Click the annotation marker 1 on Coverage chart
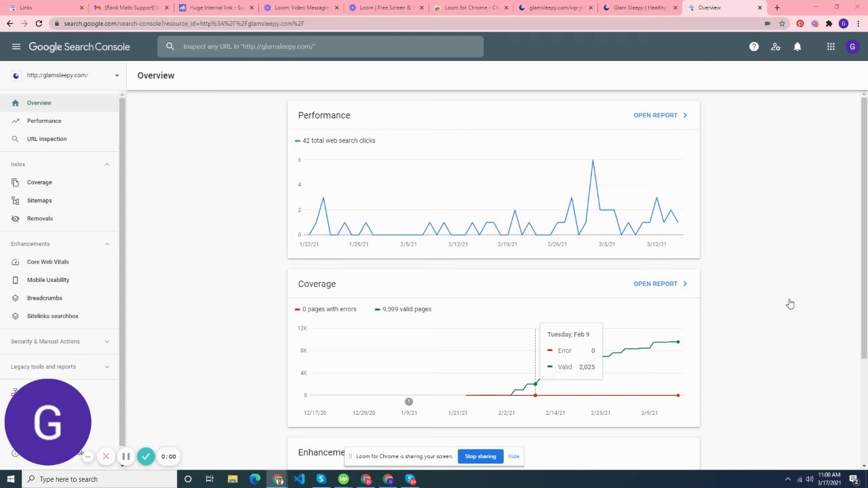The image size is (868, 488). [x=408, y=401]
